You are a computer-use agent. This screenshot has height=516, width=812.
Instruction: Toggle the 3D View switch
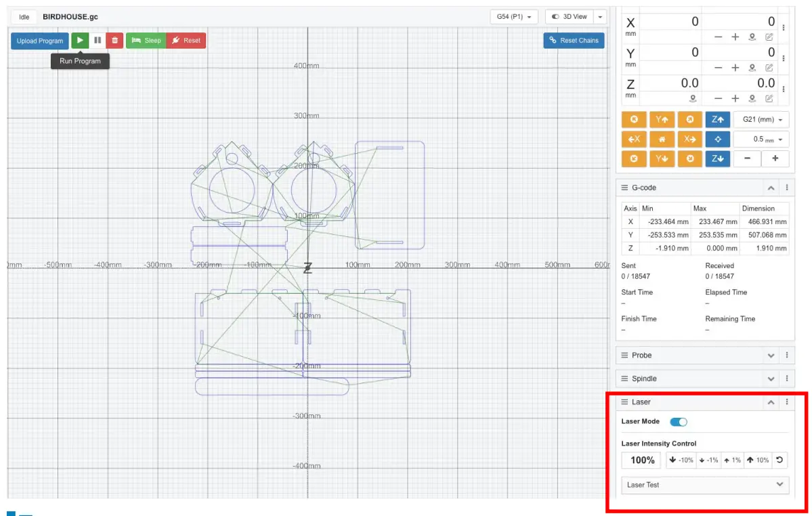556,16
